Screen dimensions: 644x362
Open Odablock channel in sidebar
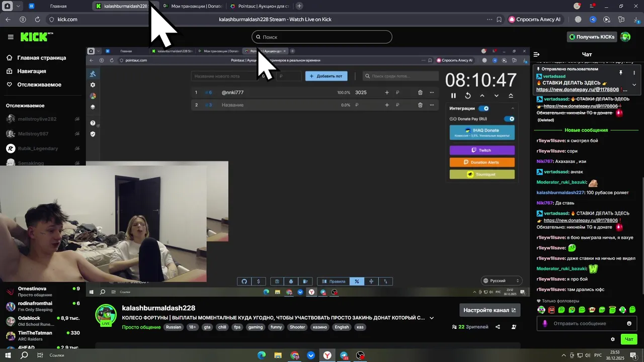[x=43, y=321]
